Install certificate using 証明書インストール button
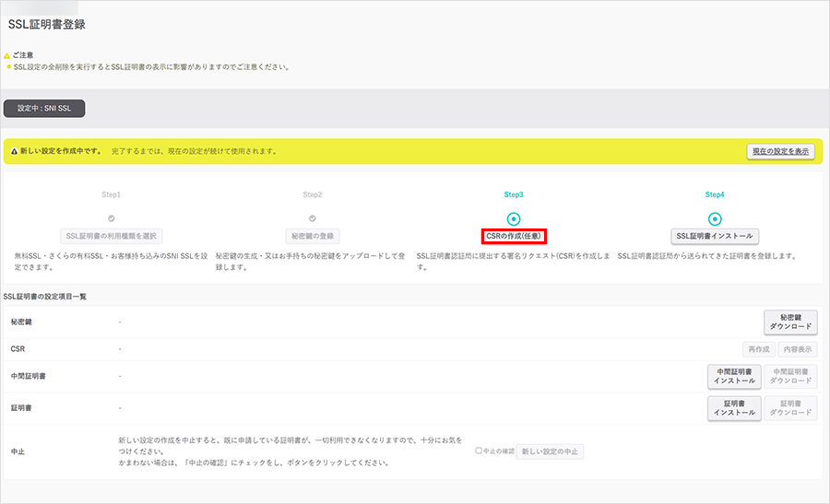830x504 pixels. [x=734, y=407]
